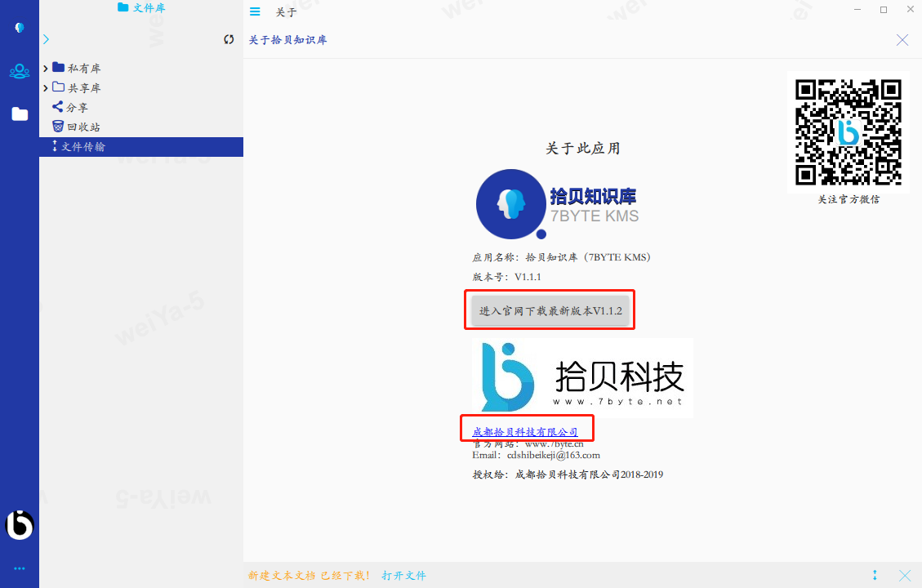Click the 进入官网下载最新版本V1.1.2 button

(x=550, y=310)
